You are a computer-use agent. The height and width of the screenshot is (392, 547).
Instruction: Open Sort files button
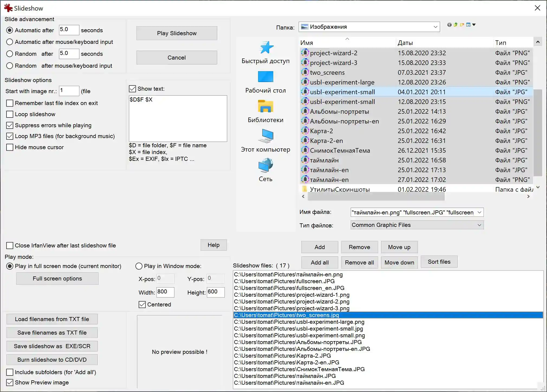[x=439, y=262]
